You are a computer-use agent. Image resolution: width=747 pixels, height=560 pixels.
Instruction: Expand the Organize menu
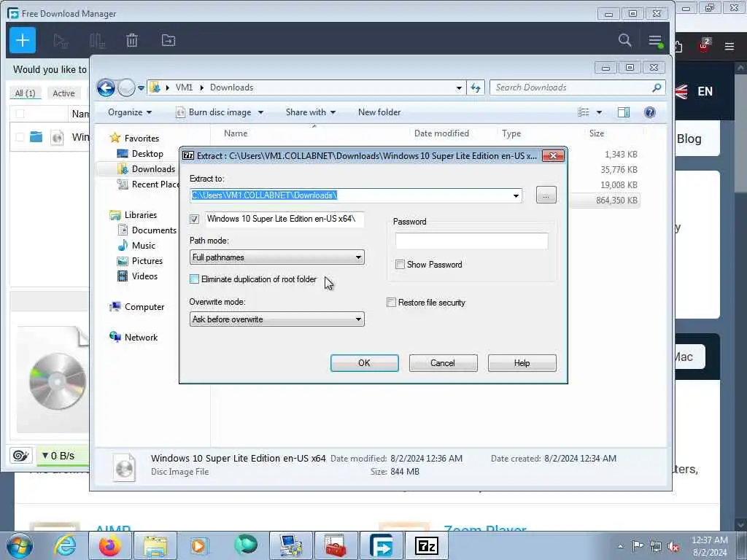click(130, 112)
